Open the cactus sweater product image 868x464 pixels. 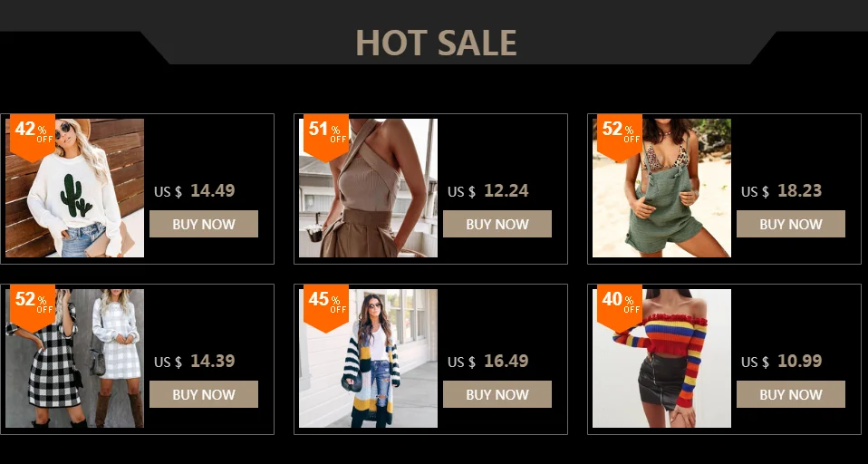click(x=74, y=188)
